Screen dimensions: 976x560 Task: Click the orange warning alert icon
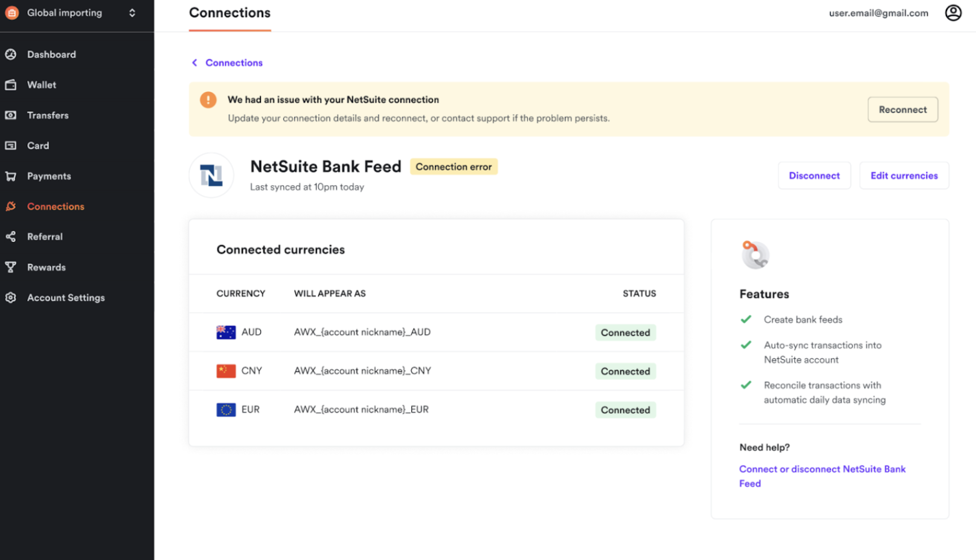pos(208,100)
